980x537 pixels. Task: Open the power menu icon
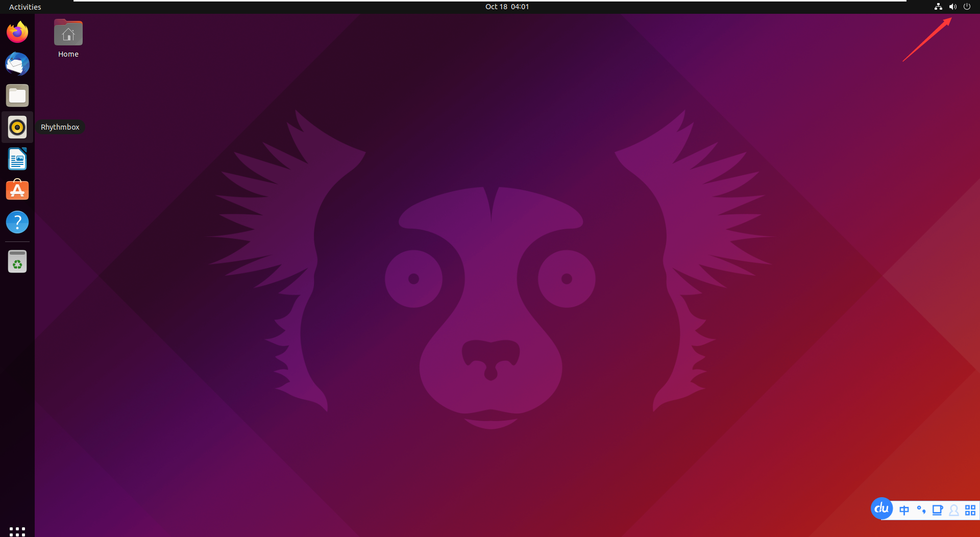pos(967,7)
